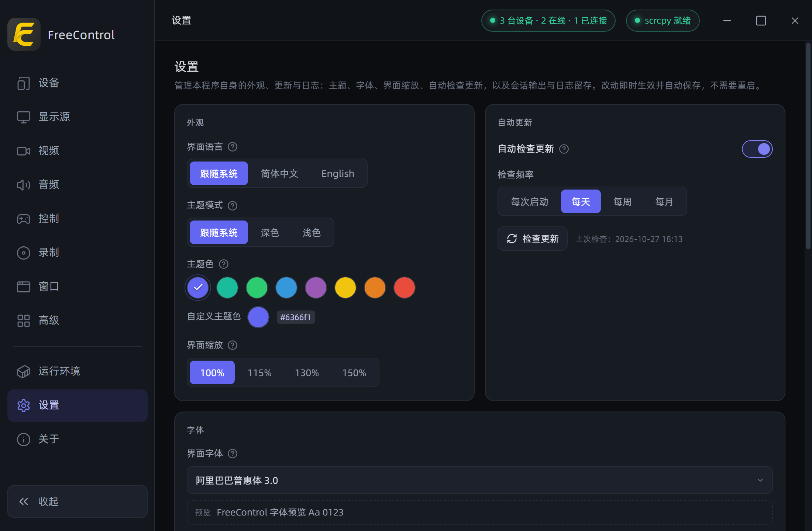Pick the red theme color swatch
This screenshot has height=531, width=812.
[x=405, y=288]
